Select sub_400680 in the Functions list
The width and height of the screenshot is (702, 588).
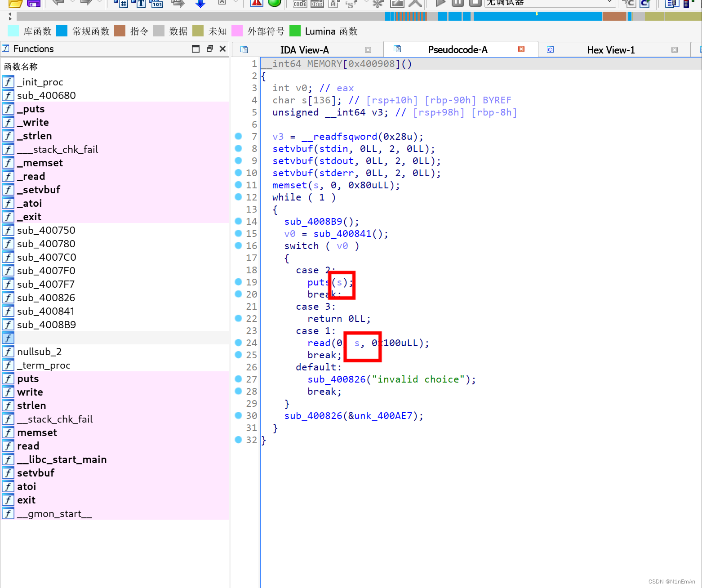115,95
